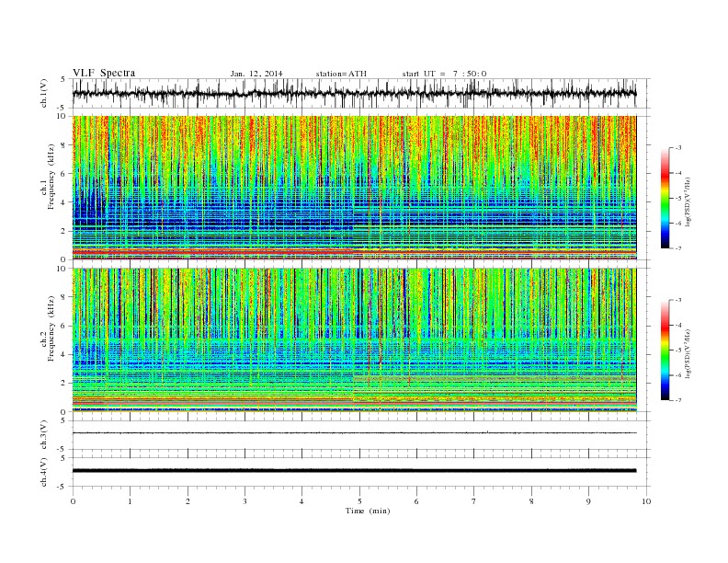Click time-axis tick label '3'
The width and height of the screenshot is (728, 563).
point(245,501)
